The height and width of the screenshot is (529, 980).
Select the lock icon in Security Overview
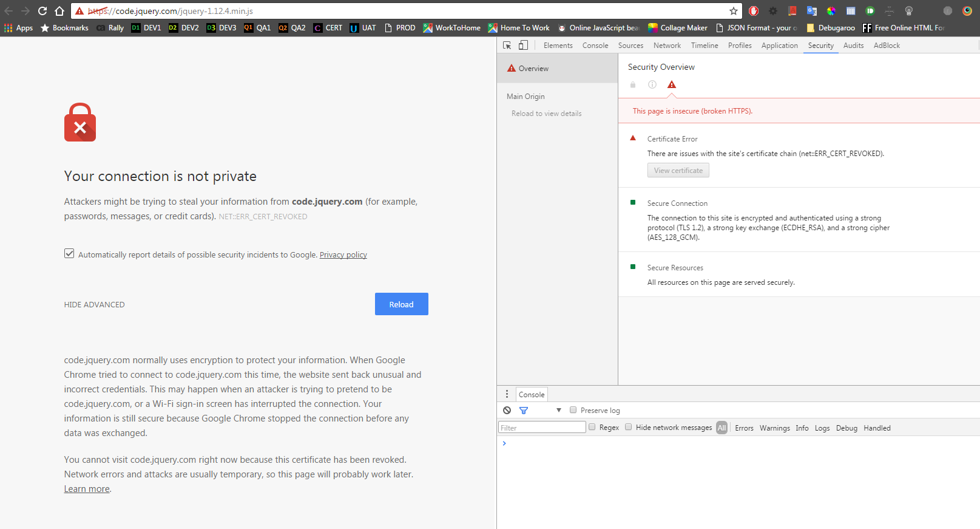[x=633, y=84]
